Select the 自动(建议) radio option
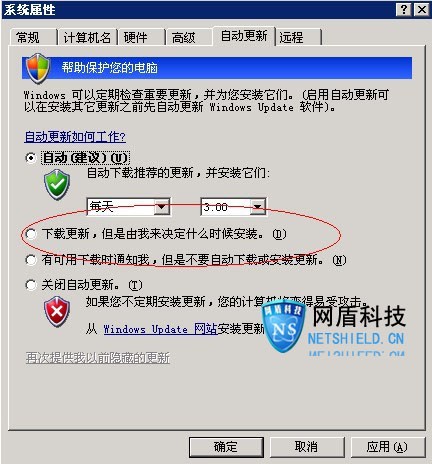Image resolution: width=432 pixels, height=464 pixels. pos(30,158)
